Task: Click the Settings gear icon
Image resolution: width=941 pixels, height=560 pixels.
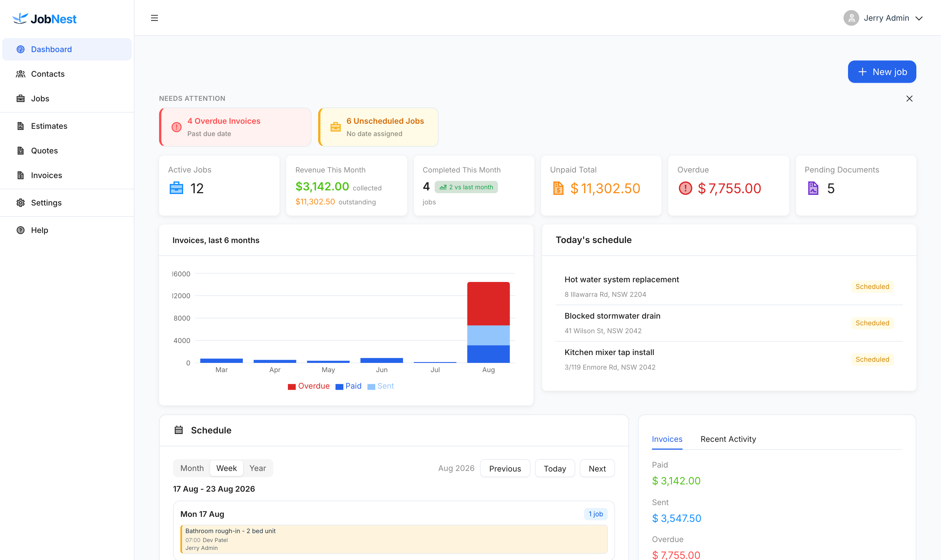Action: pos(21,202)
